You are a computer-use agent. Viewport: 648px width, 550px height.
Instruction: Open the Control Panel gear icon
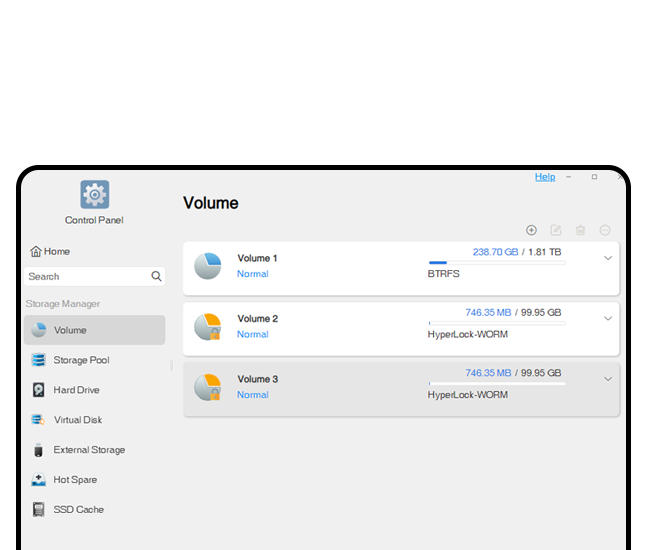94,194
